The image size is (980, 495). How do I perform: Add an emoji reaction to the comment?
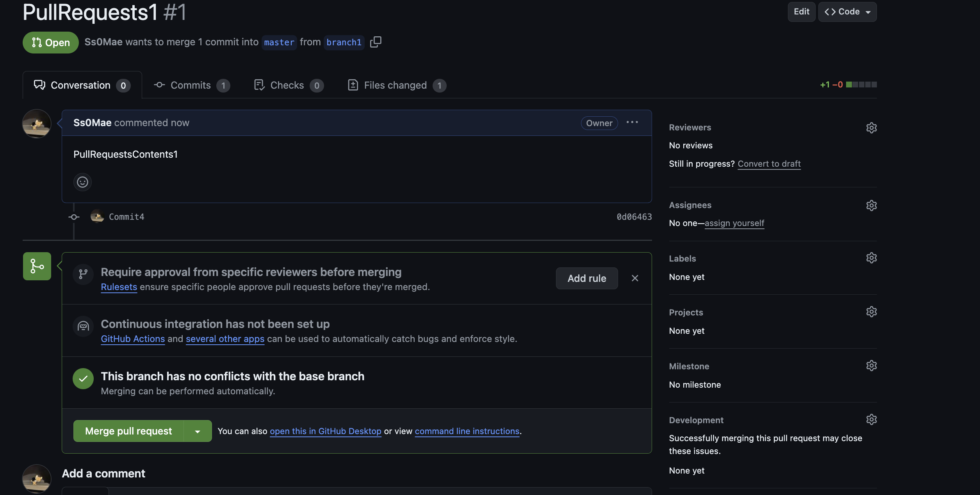pyautogui.click(x=82, y=182)
